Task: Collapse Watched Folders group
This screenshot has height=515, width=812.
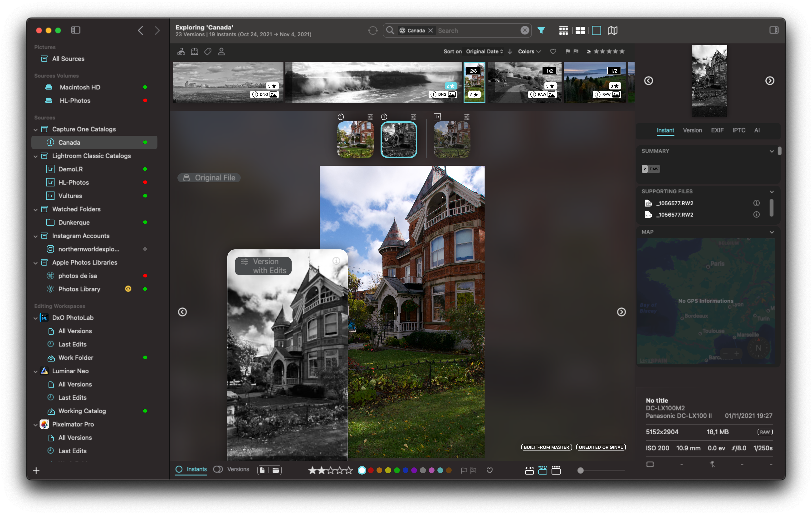Action: (35, 210)
